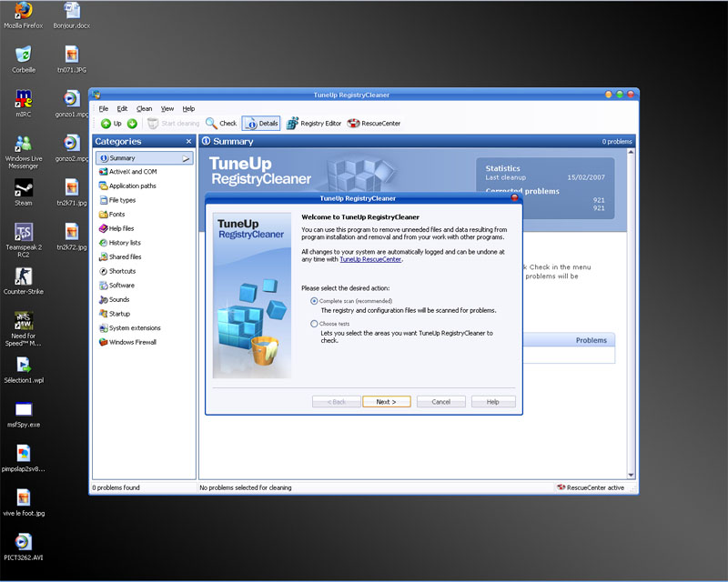
Task: Open the TuneUp RescueCenter link
Action: coord(370,259)
